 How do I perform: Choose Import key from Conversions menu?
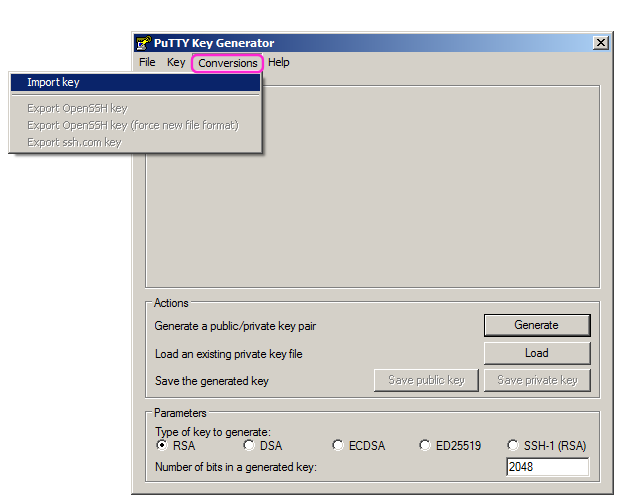pos(135,82)
